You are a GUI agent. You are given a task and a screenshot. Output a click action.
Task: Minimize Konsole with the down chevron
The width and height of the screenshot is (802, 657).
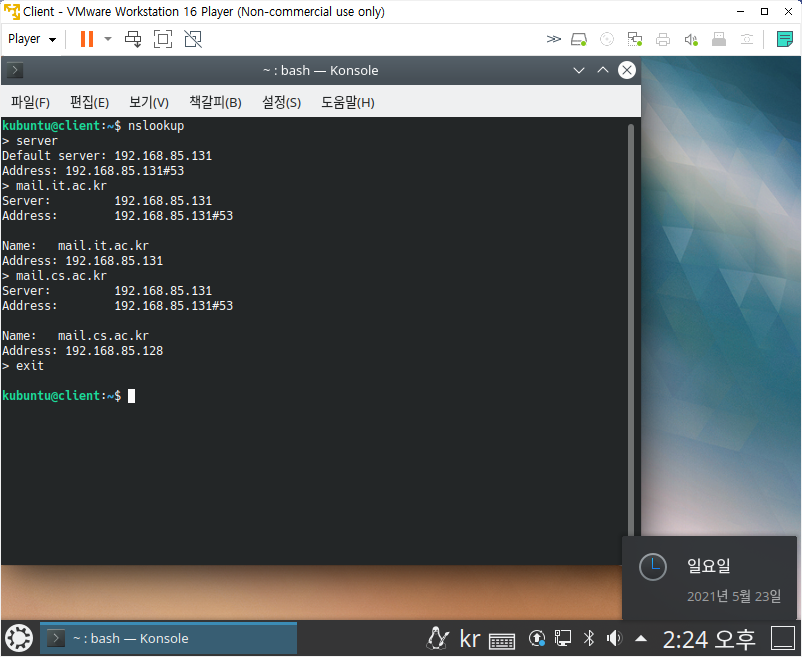pos(578,70)
